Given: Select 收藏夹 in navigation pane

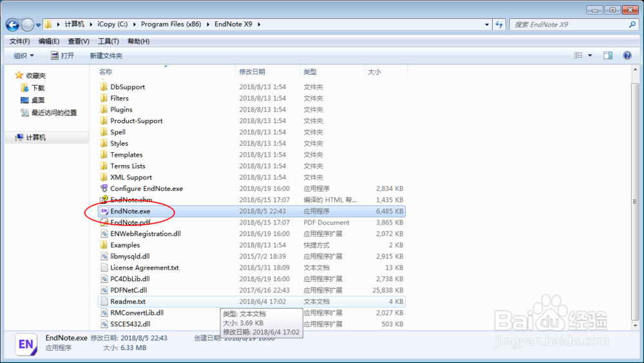Looking at the screenshot, I should [x=35, y=75].
